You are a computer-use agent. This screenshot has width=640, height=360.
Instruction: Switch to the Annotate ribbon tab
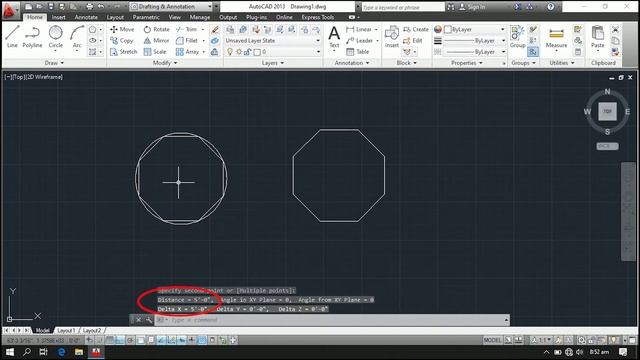pos(86,17)
